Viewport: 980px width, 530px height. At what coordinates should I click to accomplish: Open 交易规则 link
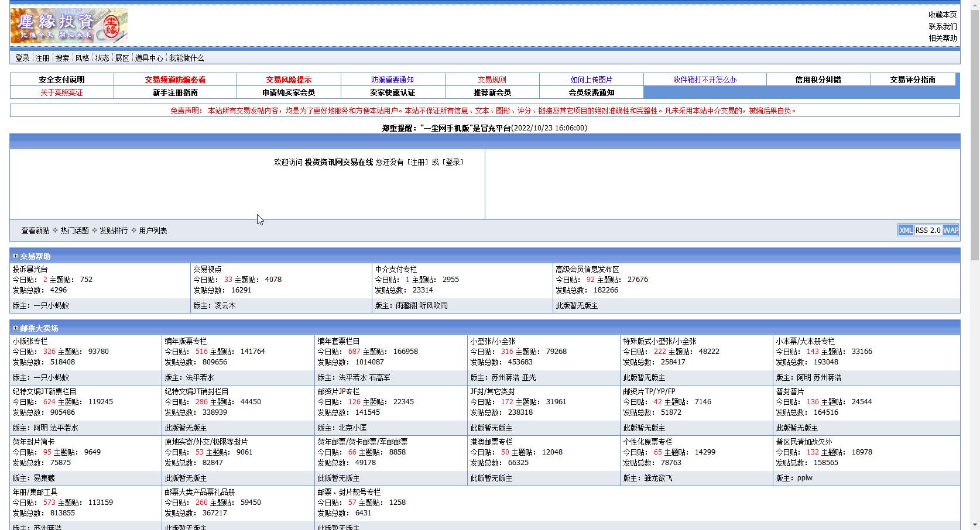click(492, 80)
